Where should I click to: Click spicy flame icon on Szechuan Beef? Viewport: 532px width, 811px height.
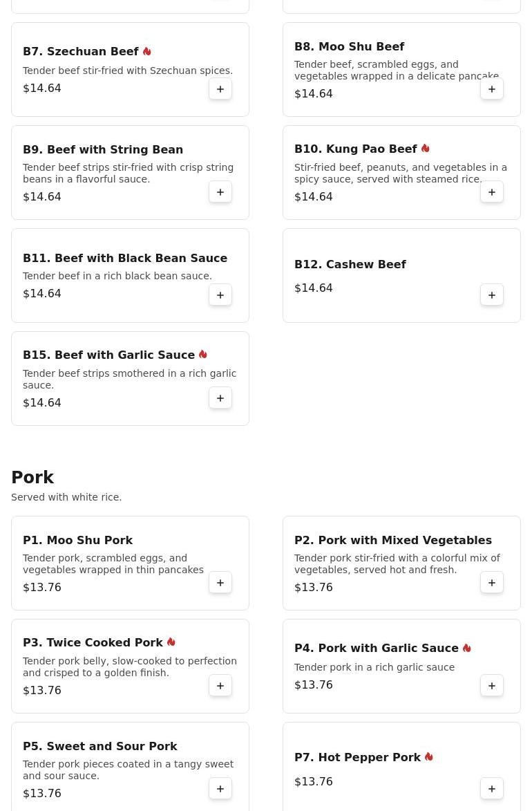pyautogui.click(x=146, y=52)
